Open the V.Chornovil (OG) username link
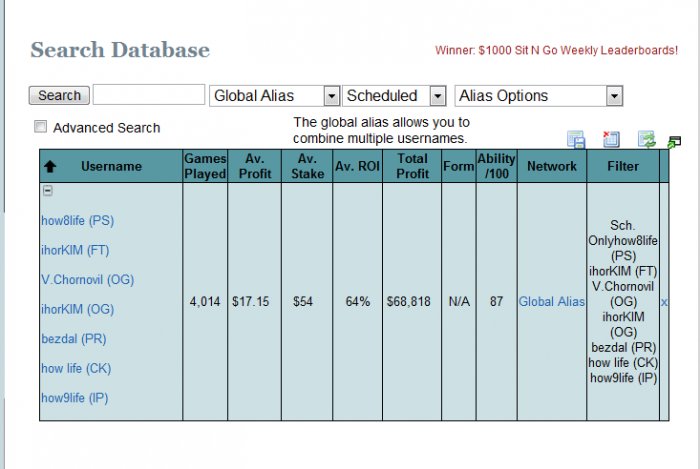 87,279
